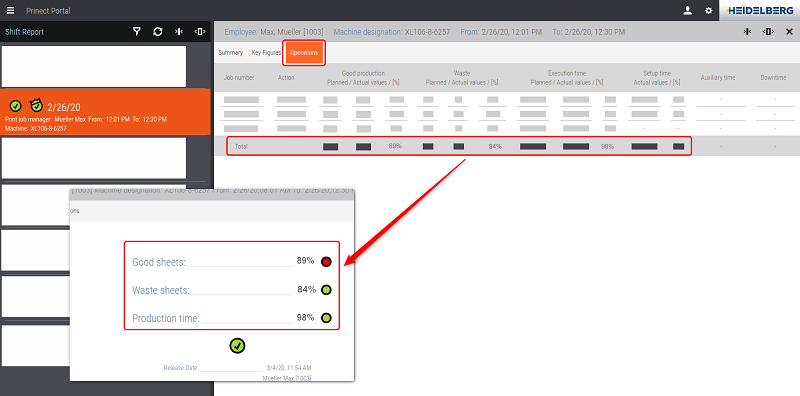Switch to the Key Figures tab
The height and width of the screenshot is (396, 800).
[266, 53]
